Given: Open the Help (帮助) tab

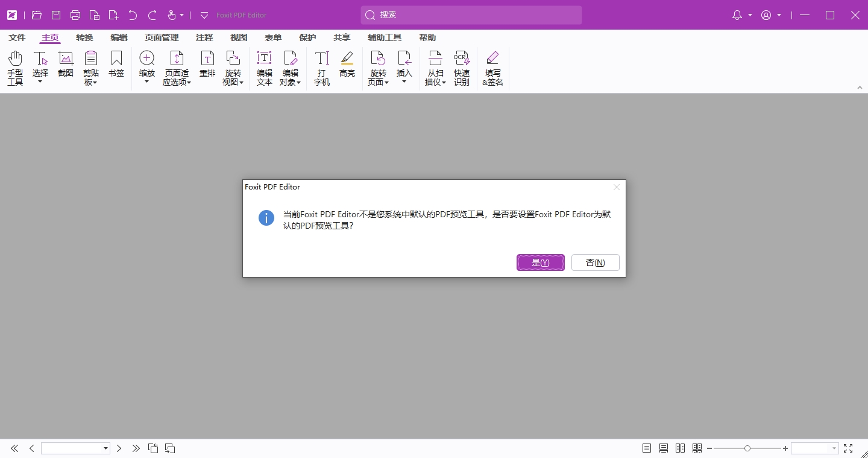Looking at the screenshot, I should (427, 37).
